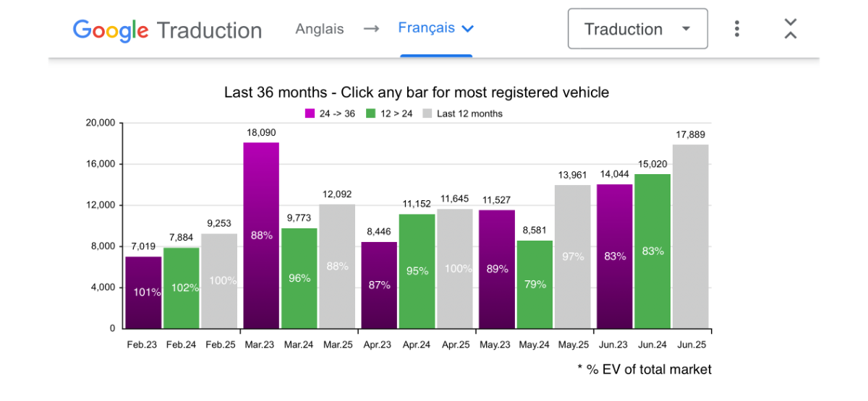The width and height of the screenshot is (868, 401).
Task: Click the May.24 bar showing 8,581
Action: pyautogui.click(x=535, y=285)
